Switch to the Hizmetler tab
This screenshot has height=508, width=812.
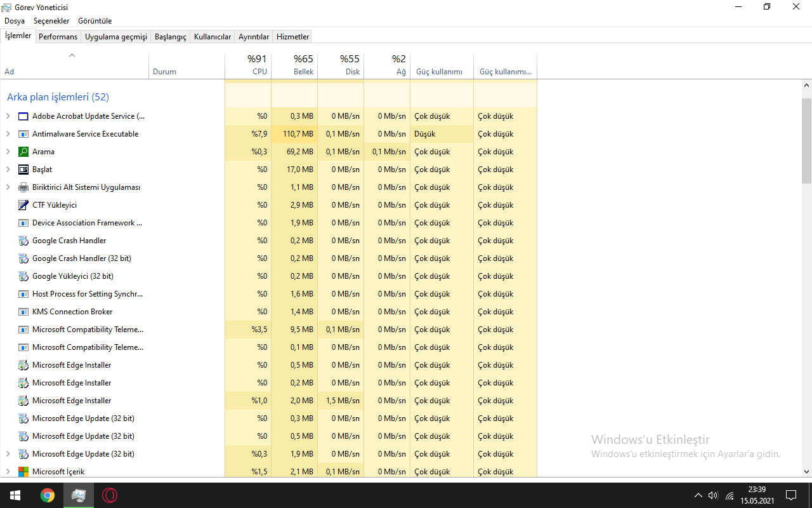point(293,37)
